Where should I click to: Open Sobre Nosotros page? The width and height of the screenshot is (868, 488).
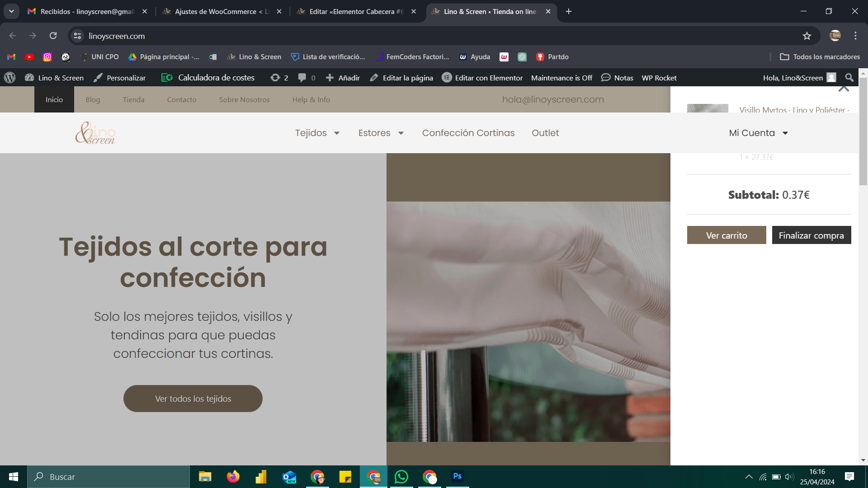pyautogui.click(x=244, y=99)
